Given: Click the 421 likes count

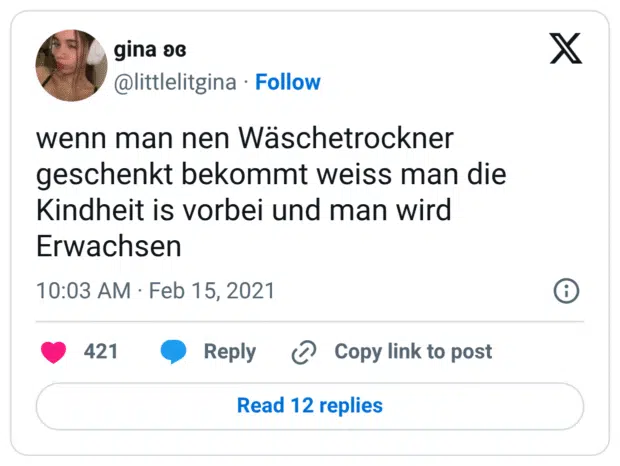Looking at the screenshot, I should tap(101, 352).
